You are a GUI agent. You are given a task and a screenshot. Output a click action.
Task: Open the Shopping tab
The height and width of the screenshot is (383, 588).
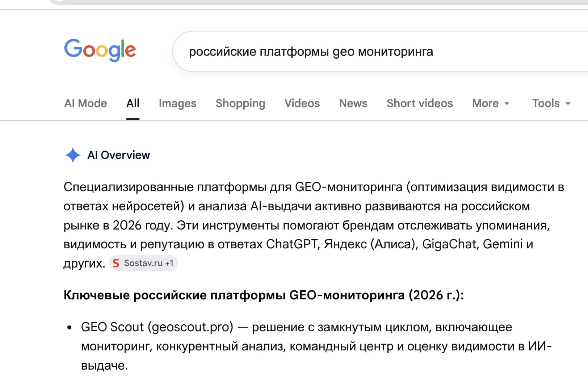(x=240, y=104)
